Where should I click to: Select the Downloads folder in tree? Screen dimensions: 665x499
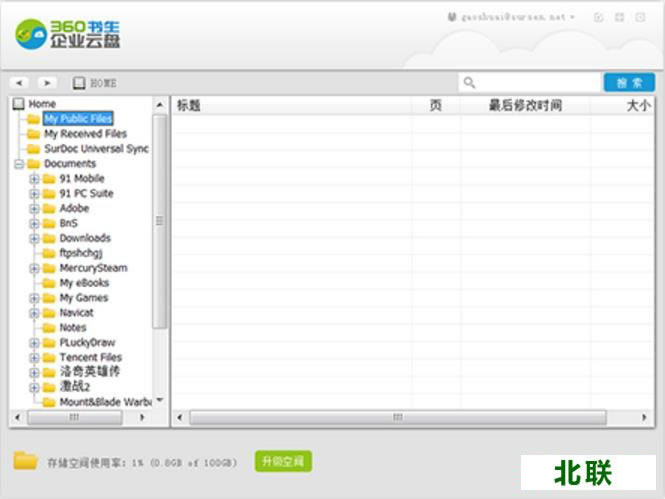(84, 238)
